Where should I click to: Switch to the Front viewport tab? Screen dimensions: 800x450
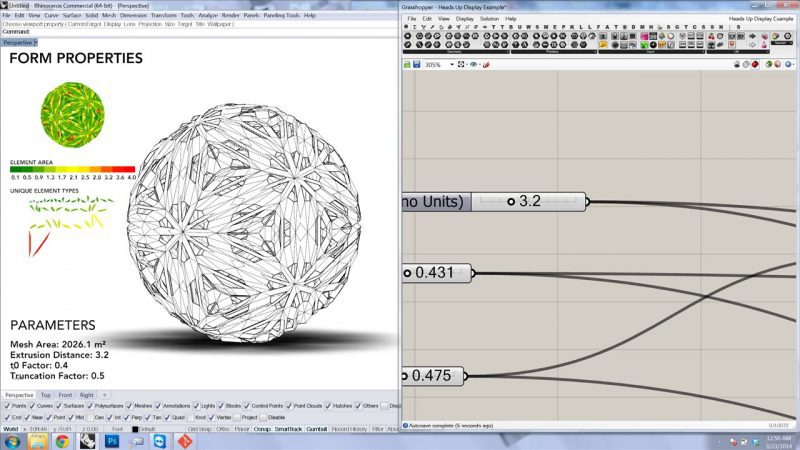[x=64, y=395]
